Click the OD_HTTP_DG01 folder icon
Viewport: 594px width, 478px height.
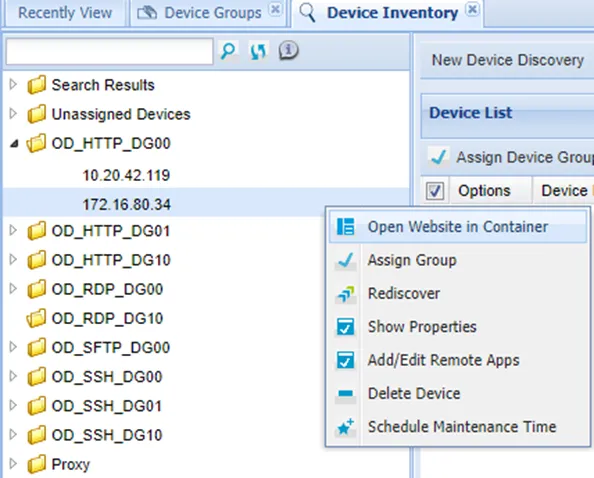pyautogui.click(x=37, y=231)
